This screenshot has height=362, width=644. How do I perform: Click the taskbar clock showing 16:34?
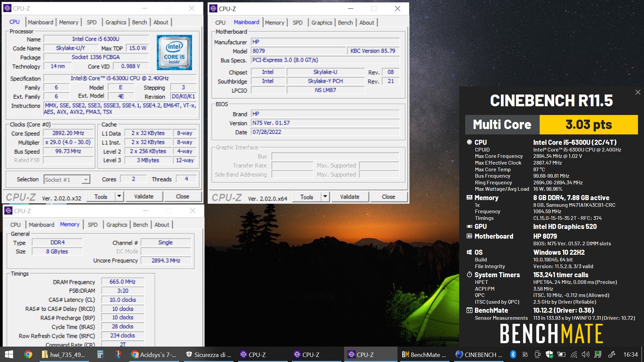point(630,354)
